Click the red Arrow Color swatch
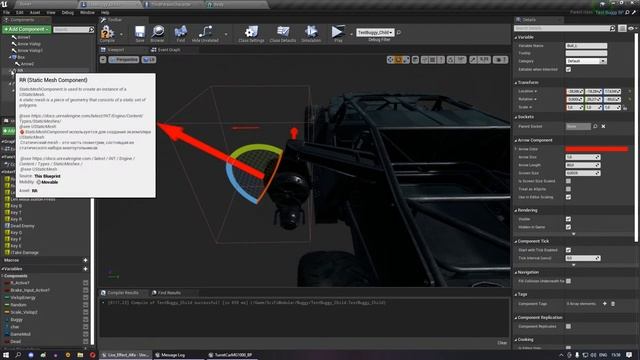The height and width of the screenshot is (360, 640). [x=597, y=149]
